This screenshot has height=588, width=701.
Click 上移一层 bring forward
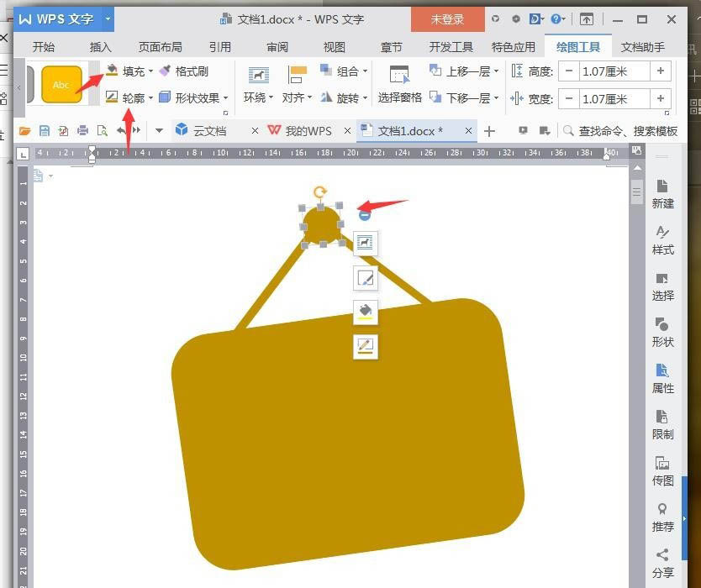click(x=460, y=71)
